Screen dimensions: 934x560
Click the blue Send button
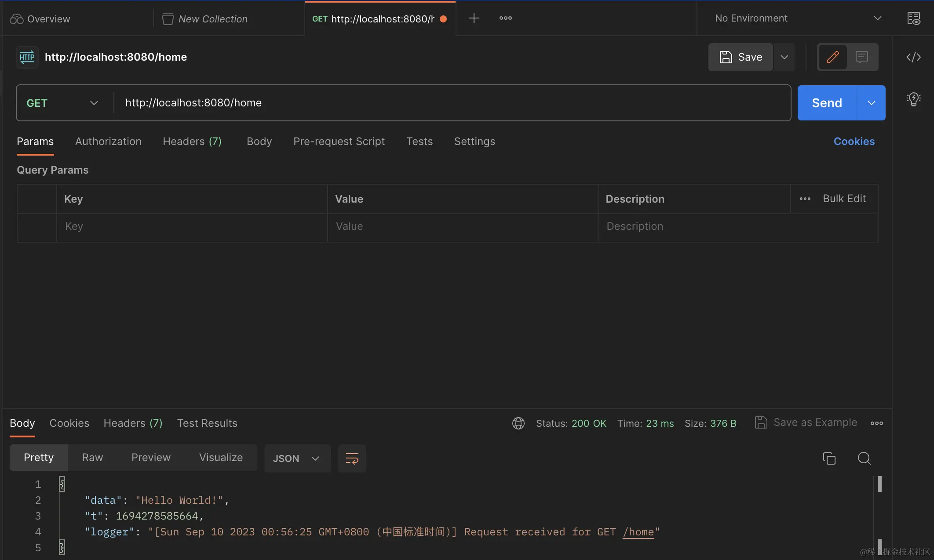click(x=827, y=103)
